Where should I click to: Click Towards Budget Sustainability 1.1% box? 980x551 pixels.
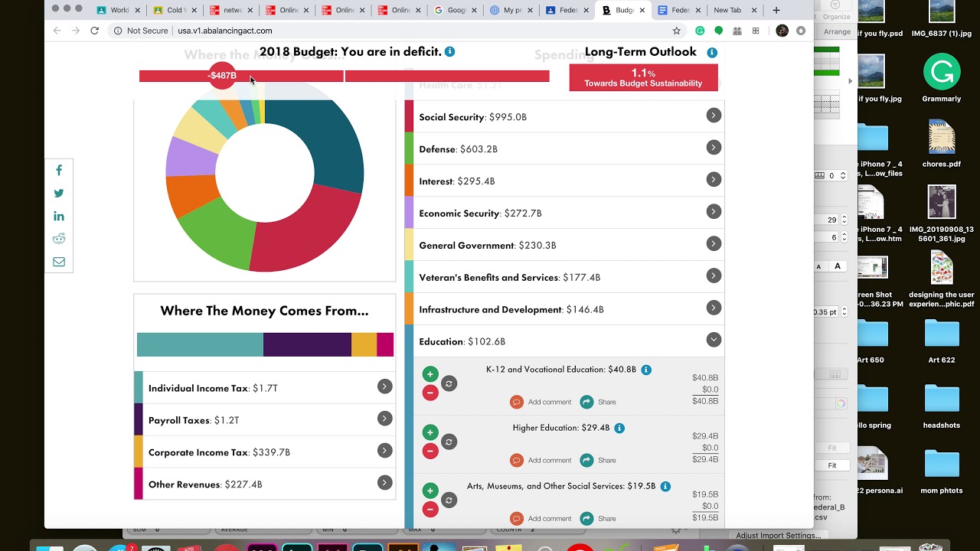click(x=643, y=77)
